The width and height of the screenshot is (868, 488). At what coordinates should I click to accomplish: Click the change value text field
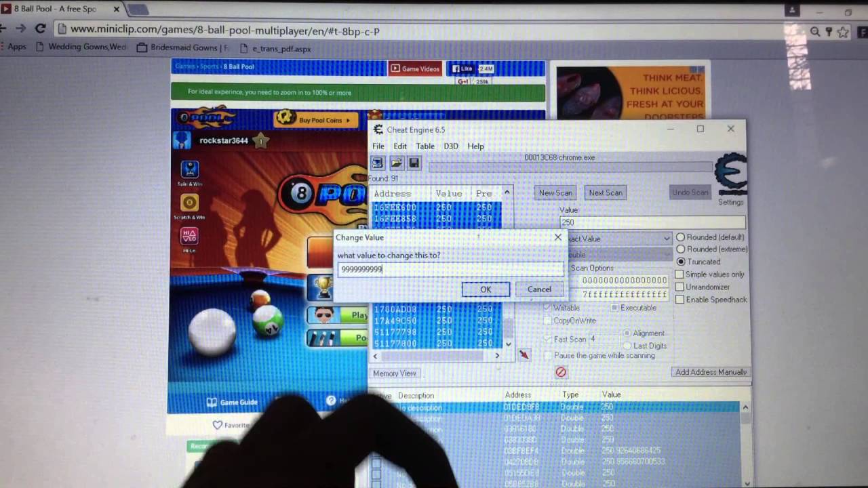pos(450,269)
